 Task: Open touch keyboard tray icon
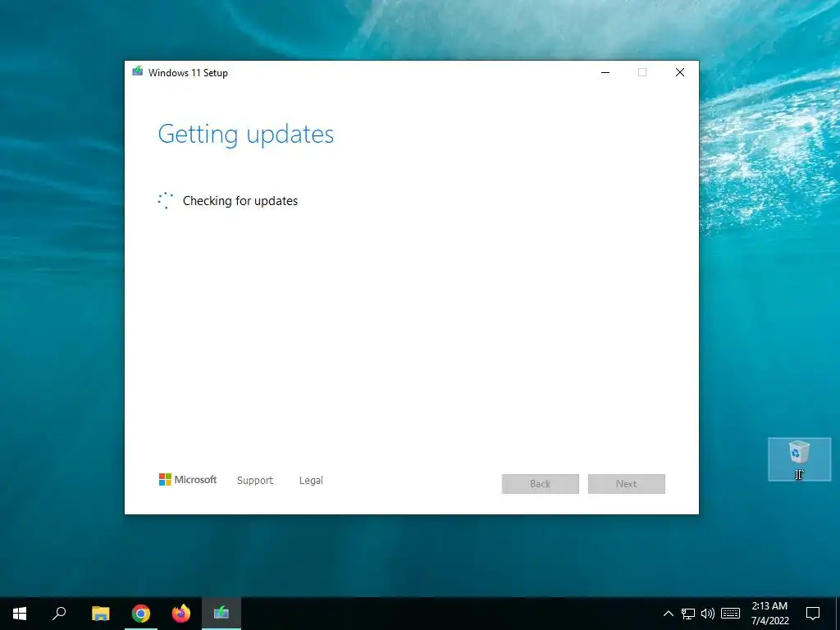point(730,614)
